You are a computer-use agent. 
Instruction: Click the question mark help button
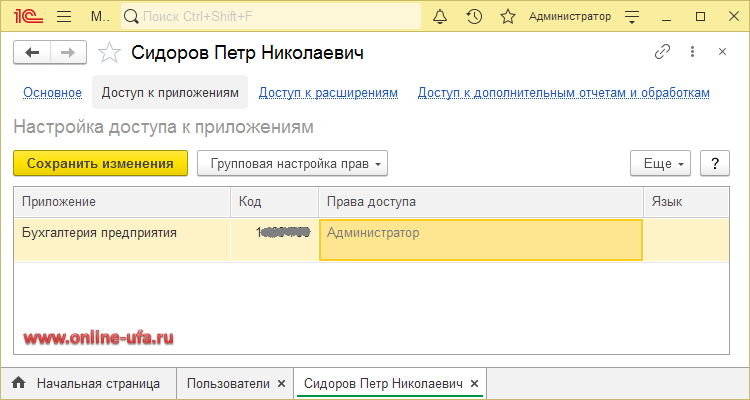pos(714,163)
